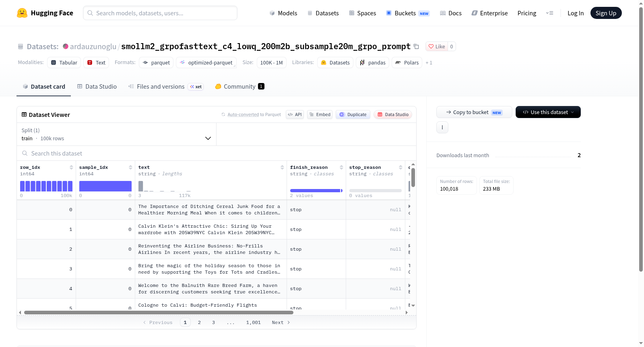This screenshot has height=347, width=644.
Task: Go to the Pricing page
Action: tap(527, 13)
